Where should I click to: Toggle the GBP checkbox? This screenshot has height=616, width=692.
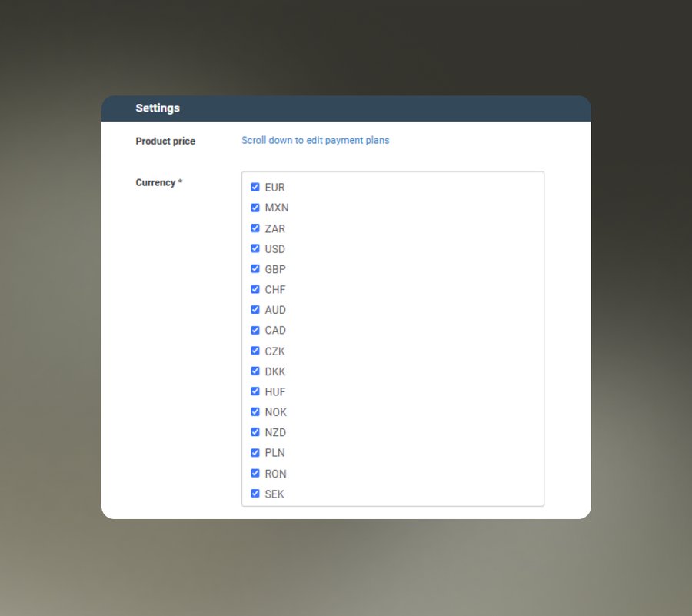(x=255, y=268)
